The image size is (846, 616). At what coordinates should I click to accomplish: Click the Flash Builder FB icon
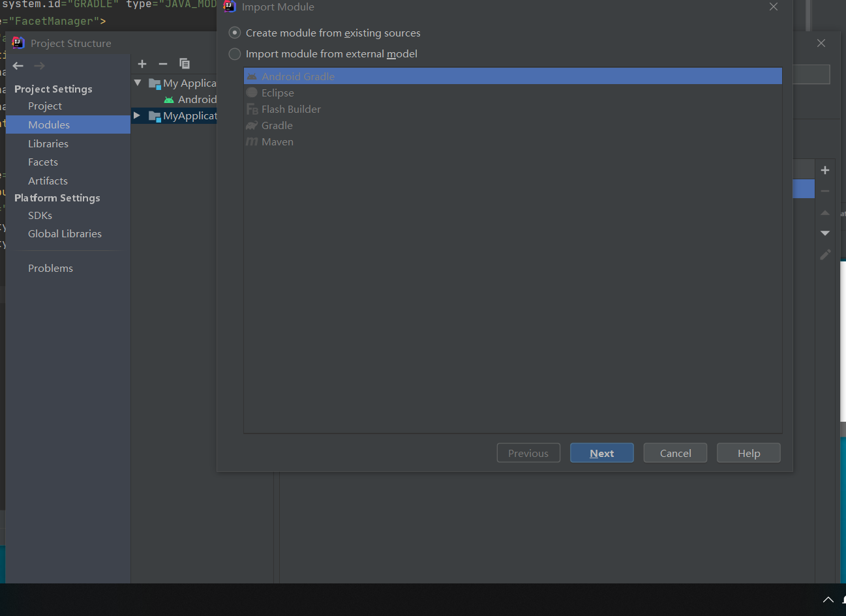(252, 109)
